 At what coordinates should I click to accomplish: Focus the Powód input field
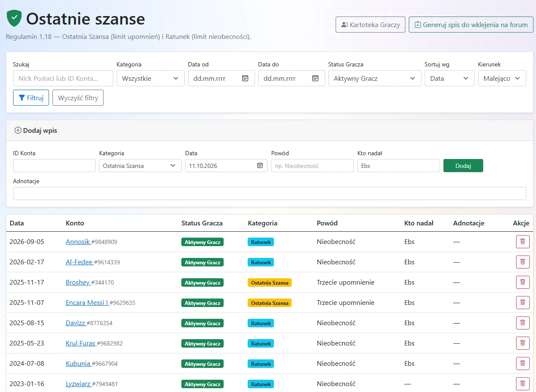pos(312,165)
